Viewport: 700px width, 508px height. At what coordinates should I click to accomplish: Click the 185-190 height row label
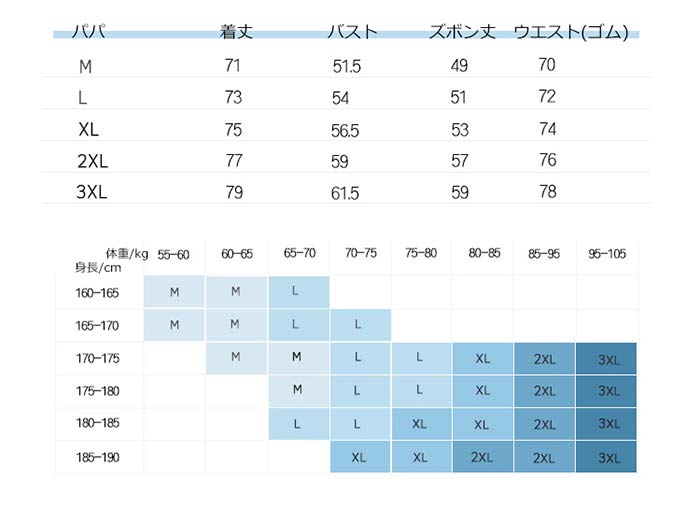[x=97, y=456]
